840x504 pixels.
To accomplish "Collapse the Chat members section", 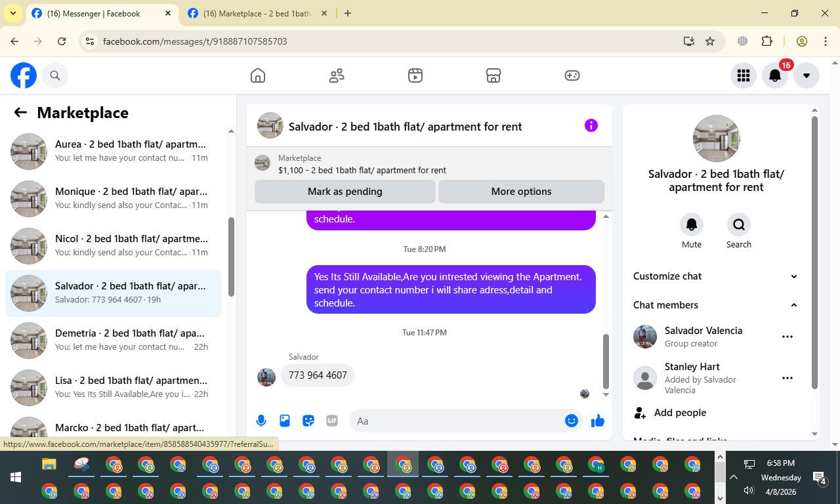I will point(716,305).
